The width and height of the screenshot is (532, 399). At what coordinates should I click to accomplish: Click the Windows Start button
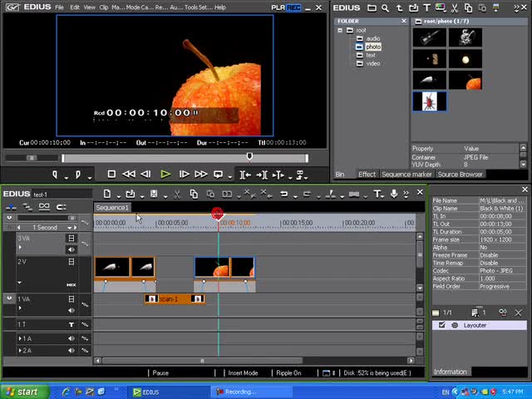(22, 392)
